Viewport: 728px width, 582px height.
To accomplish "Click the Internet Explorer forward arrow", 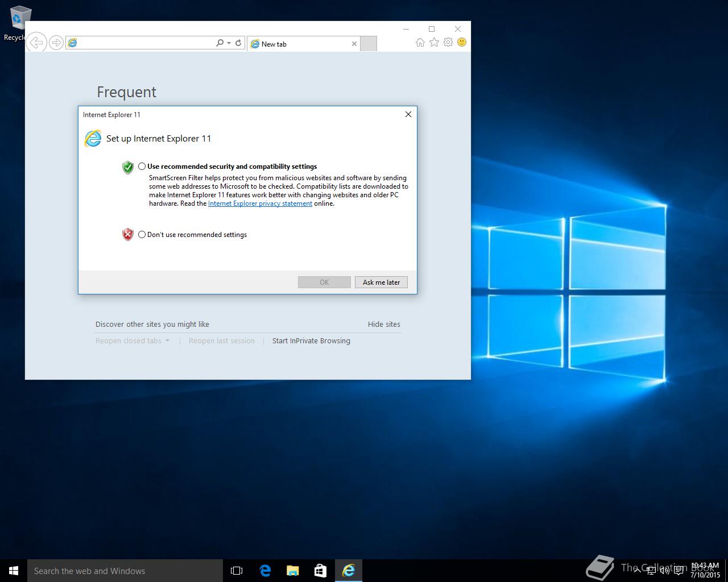I will pos(56,43).
